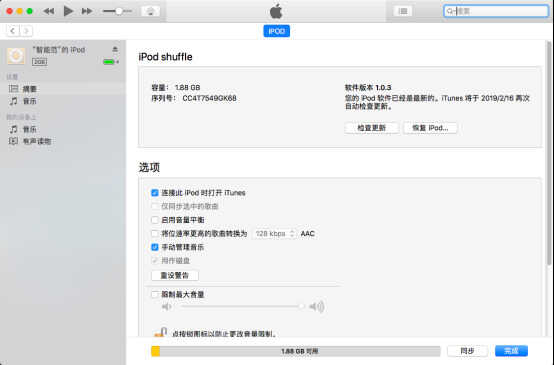Click the 2GB capacity badge
The width and height of the screenshot is (554, 365).
40,62
